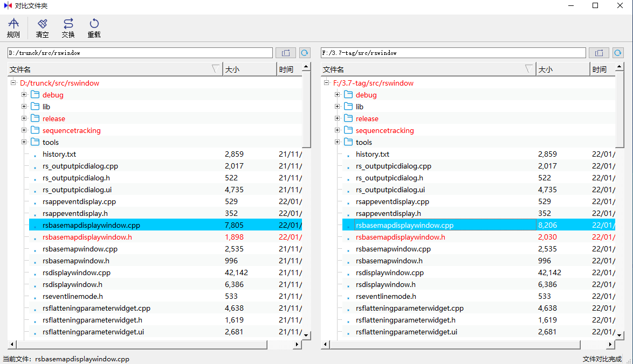The height and width of the screenshot is (364, 633).
Task: Click size value 2,030 in right pane
Action: click(547, 237)
